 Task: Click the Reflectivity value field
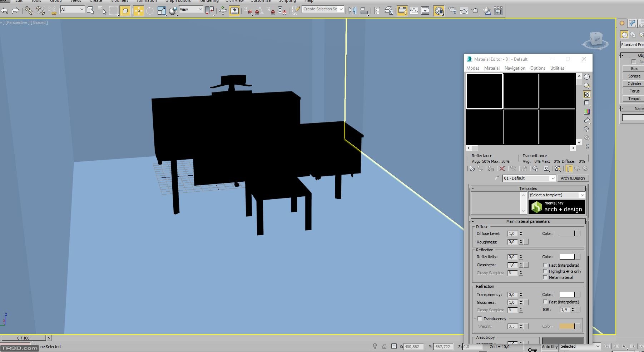pos(512,257)
